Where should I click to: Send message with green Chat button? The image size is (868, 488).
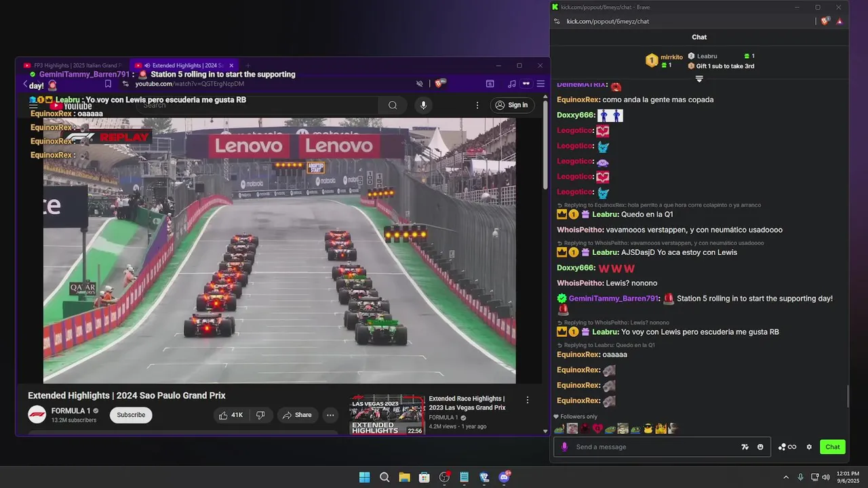coord(833,447)
